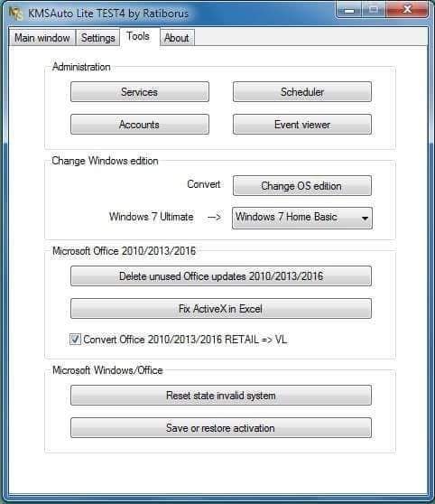The image size is (435, 504).
Task: Click the Windows 7 Ultimate label
Action: pyautogui.click(x=152, y=217)
